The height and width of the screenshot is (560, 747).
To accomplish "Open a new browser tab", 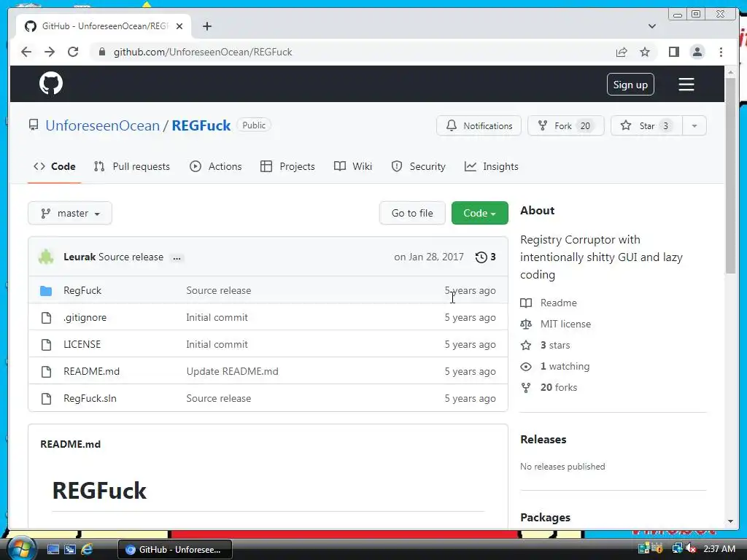I will click(206, 26).
